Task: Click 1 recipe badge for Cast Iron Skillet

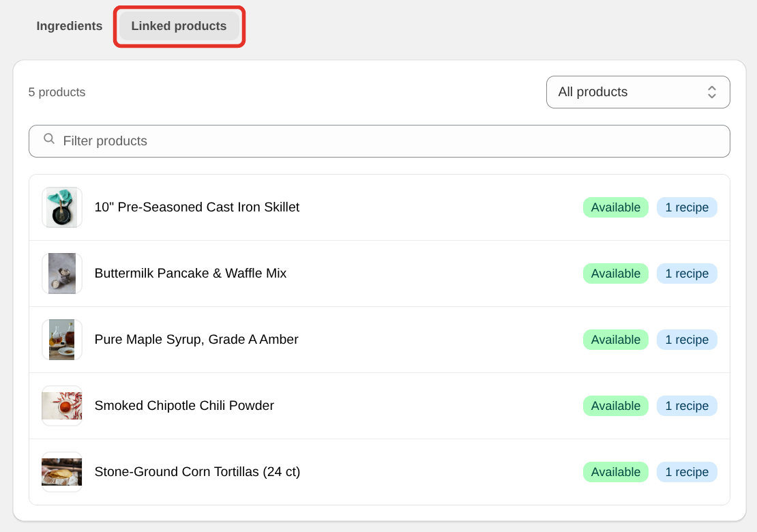Action: click(687, 207)
